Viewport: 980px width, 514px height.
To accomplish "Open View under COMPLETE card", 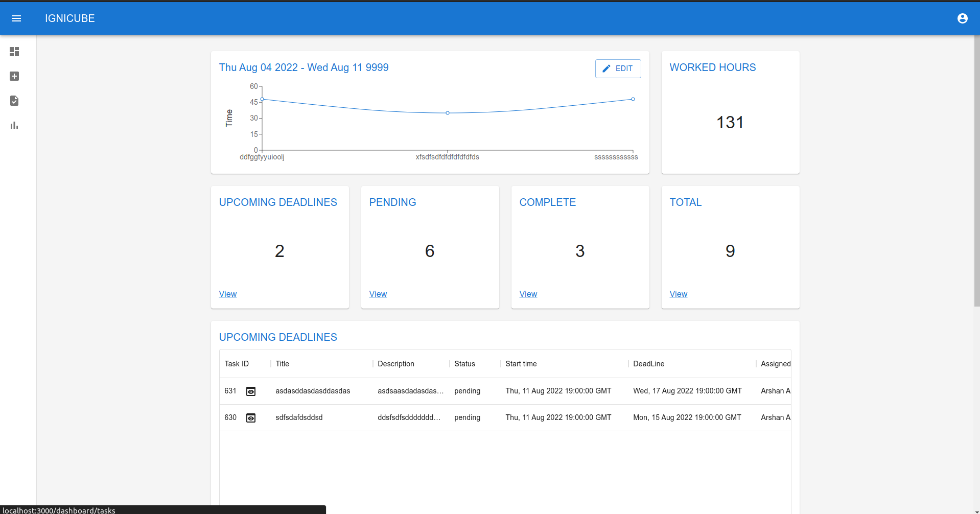I will 528,294.
